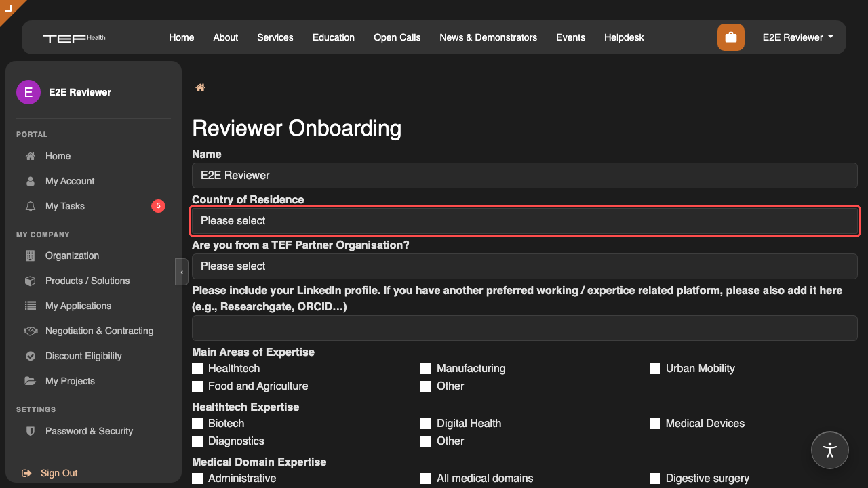Click the My Tasks bell icon

click(30, 206)
